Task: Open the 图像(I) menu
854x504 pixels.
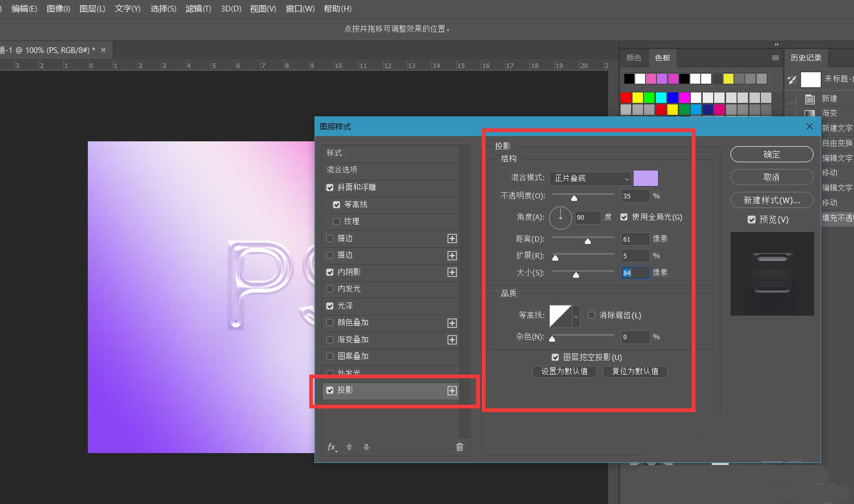Action: click(x=58, y=9)
